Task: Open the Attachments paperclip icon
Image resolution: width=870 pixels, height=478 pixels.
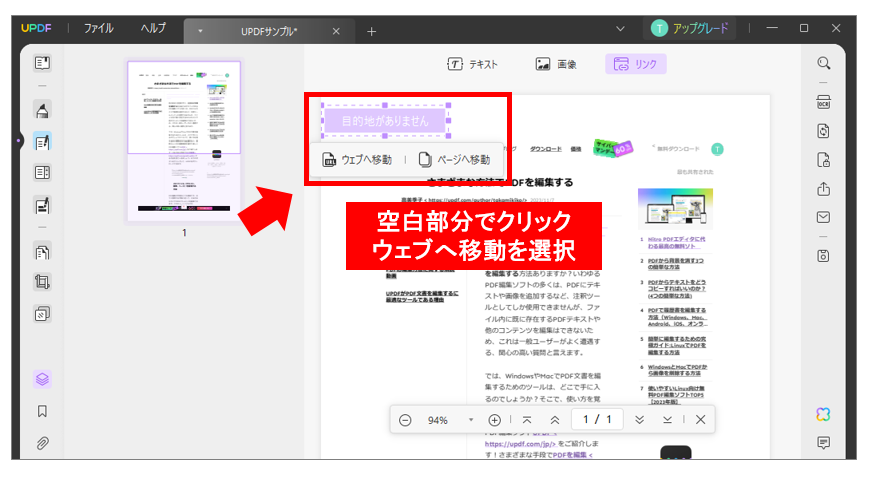Action: (x=42, y=443)
